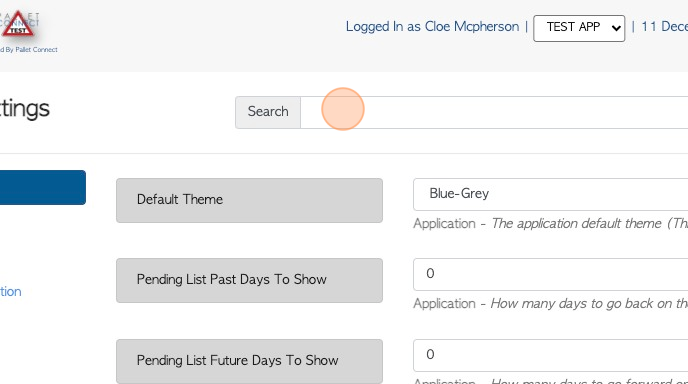This screenshot has height=384, width=688.
Task: Click the Pallet Connect TEST logo
Action: pos(19,25)
